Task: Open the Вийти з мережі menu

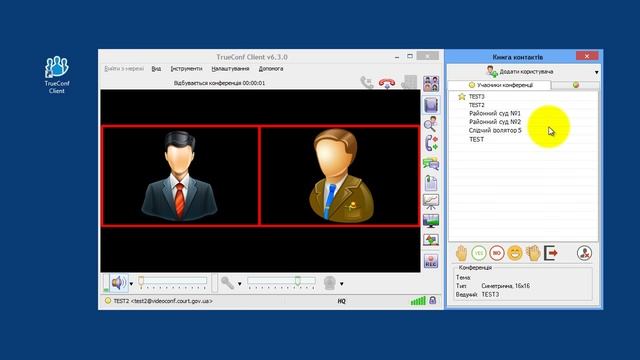Action: click(x=124, y=69)
